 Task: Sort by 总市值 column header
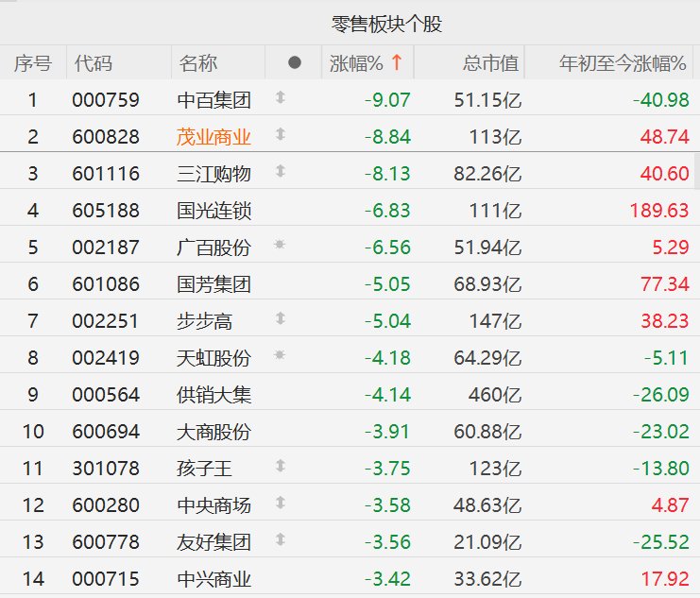tap(490, 63)
